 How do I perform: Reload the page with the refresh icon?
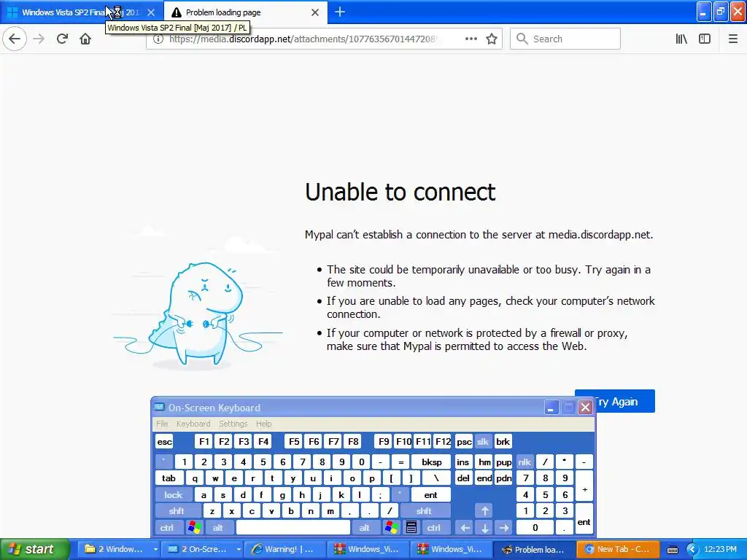(63, 39)
